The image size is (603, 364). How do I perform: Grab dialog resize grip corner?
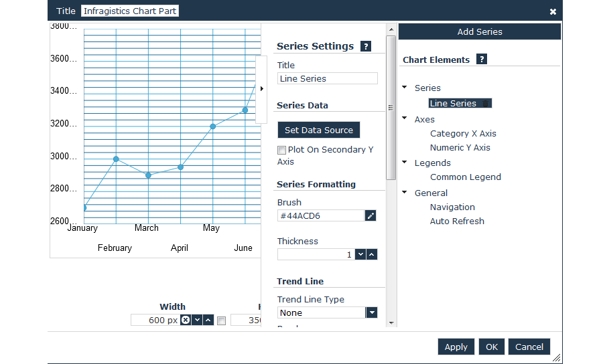pos(557,358)
